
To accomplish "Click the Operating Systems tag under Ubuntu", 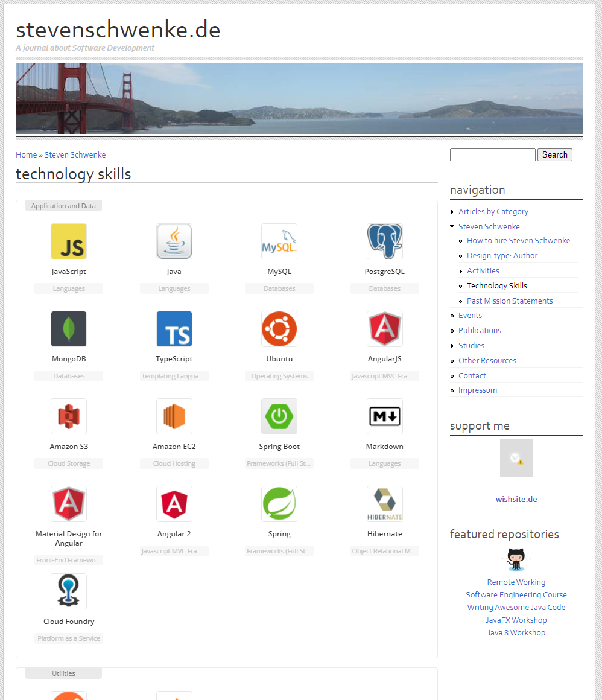I will (279, 376).
